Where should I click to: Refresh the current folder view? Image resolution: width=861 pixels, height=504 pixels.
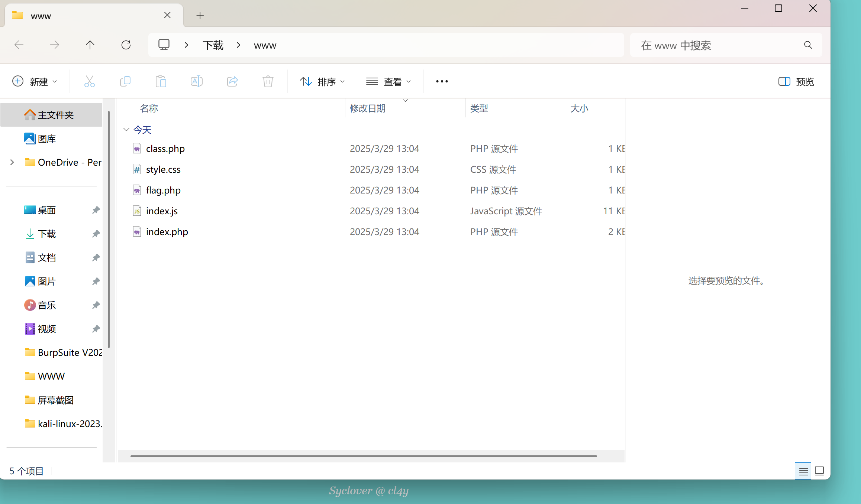126,45
